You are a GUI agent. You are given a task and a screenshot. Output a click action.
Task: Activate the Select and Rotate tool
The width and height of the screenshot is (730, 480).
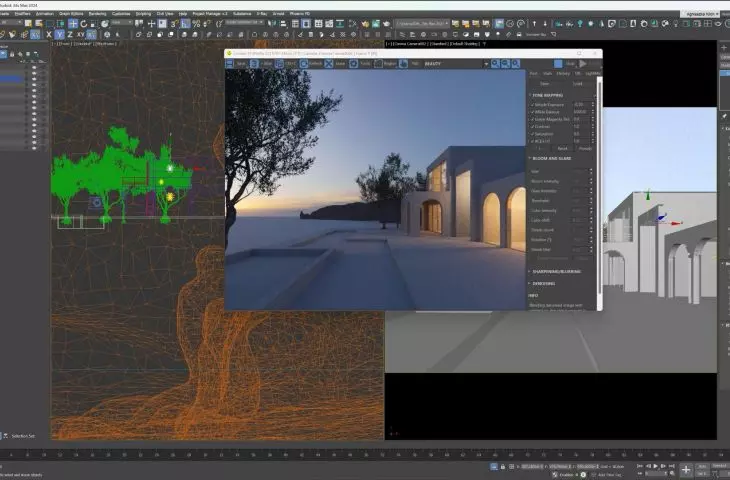84,23
